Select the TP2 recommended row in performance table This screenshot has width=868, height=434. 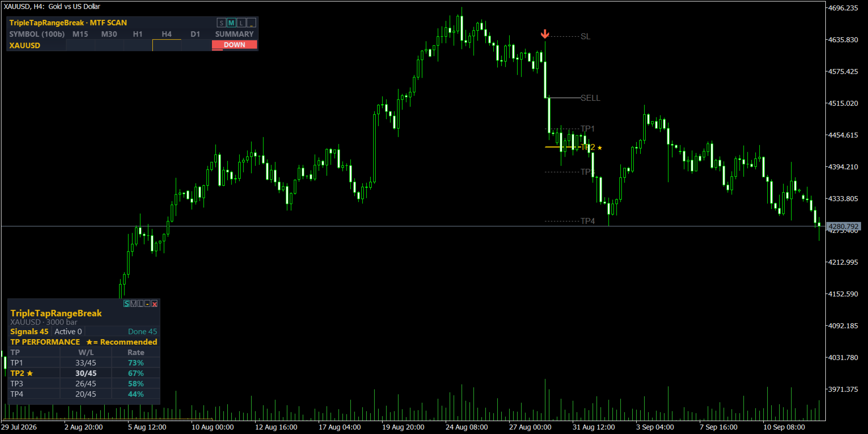[x=84, y=373]
